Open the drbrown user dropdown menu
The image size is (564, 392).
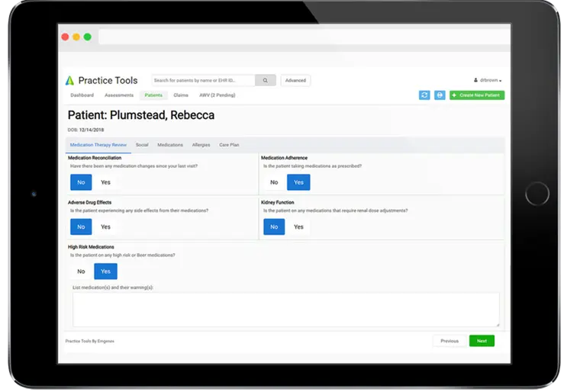coord(488,80)
